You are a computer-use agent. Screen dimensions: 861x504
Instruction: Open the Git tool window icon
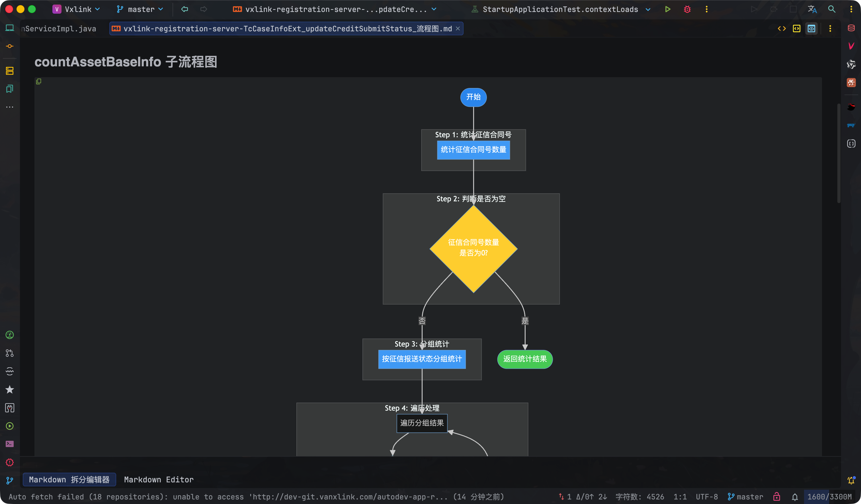click(x=10, y=480)
